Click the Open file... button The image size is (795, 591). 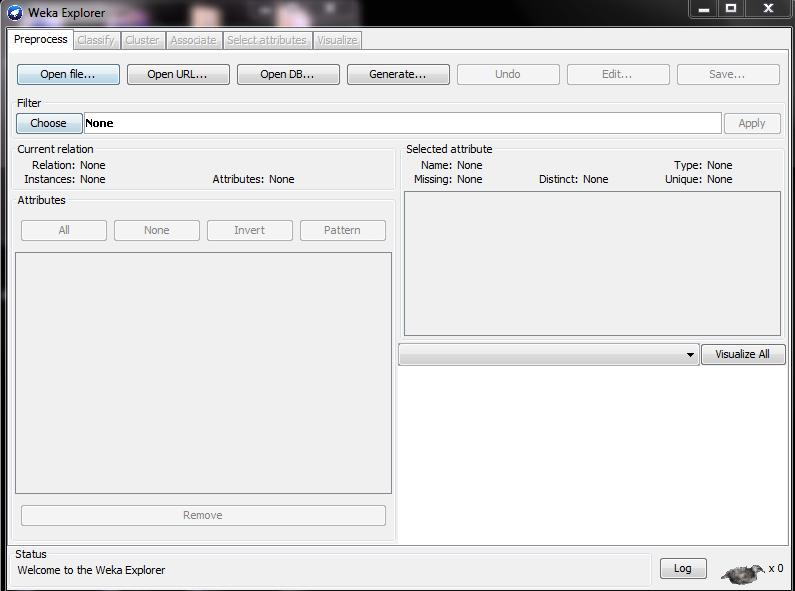68,74
